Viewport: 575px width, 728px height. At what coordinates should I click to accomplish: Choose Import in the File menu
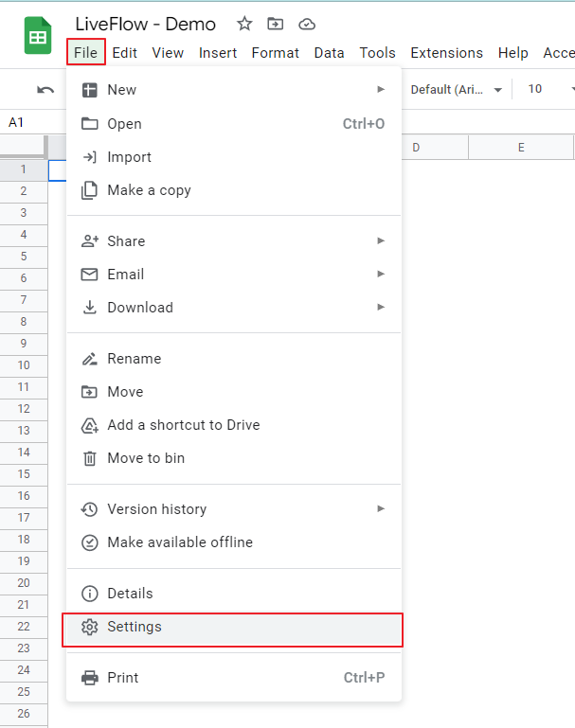(234, 157)
